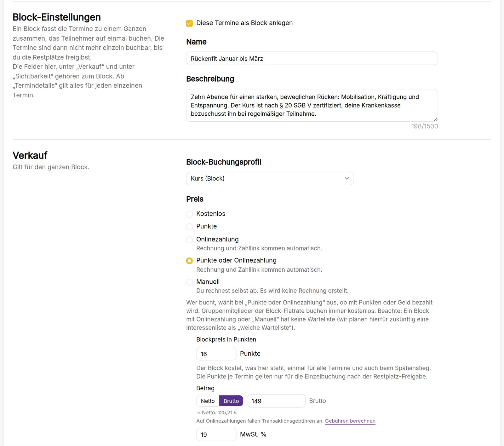Switch amount toggle to Netto
This screenshot has height=446, width=504.
pos(208,401)
